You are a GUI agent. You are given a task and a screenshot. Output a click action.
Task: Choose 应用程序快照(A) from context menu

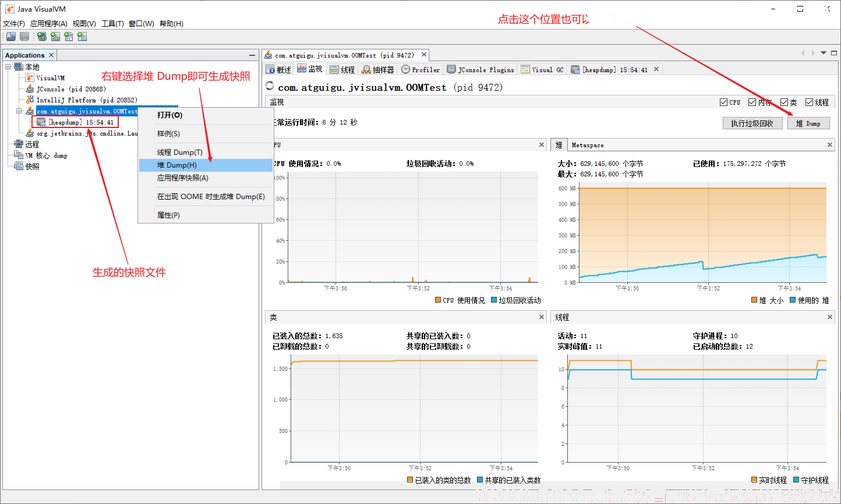206,178
